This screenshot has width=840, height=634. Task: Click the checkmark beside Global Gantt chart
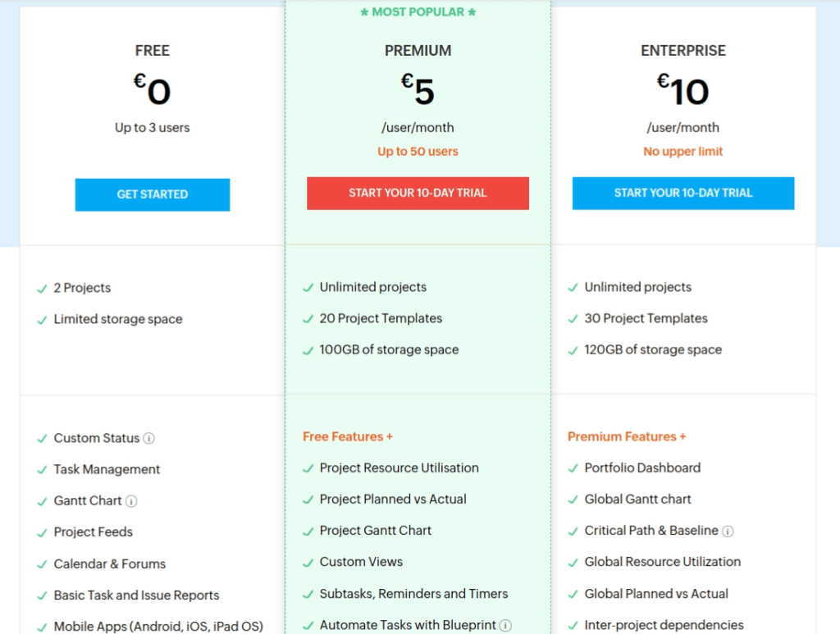[x=572, y=499]
